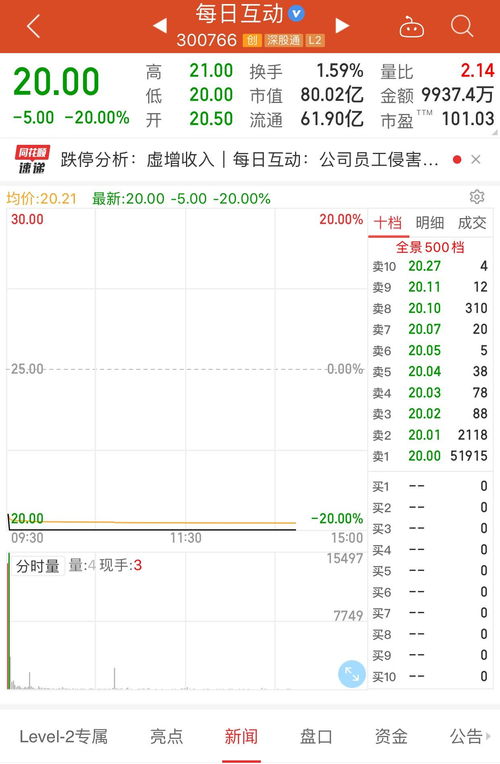Open the 公告 tab
Image resolution: width=500 pixels, height=764 pixels.
[x=466, y=736]
